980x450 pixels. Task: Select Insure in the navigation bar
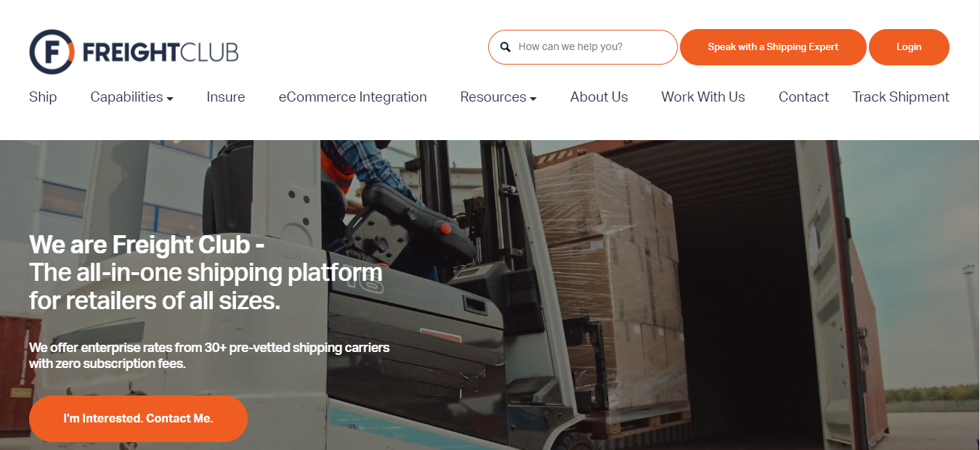tap(226, 97)
